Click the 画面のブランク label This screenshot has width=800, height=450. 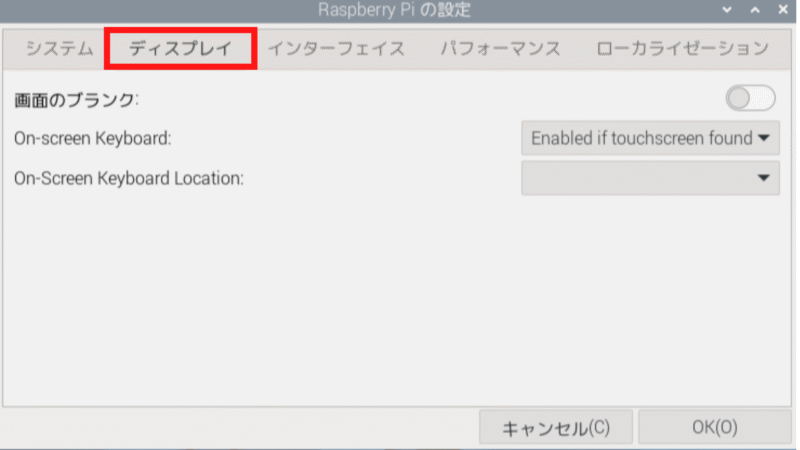coord(76,99)
